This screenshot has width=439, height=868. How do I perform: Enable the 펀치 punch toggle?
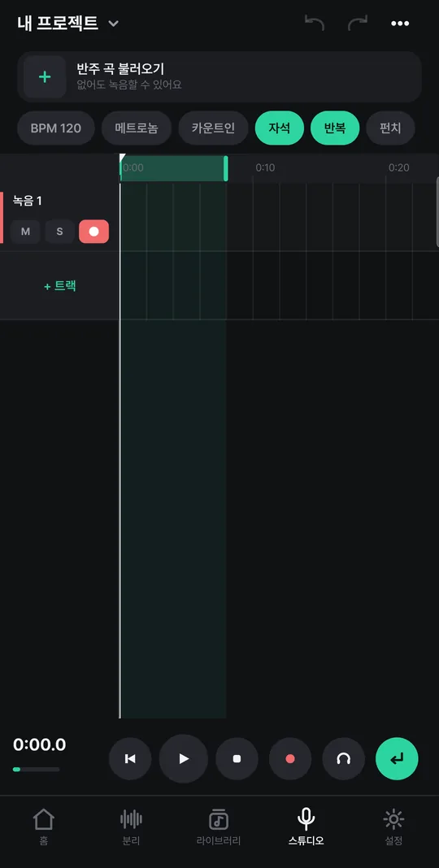tap(390, 128)
